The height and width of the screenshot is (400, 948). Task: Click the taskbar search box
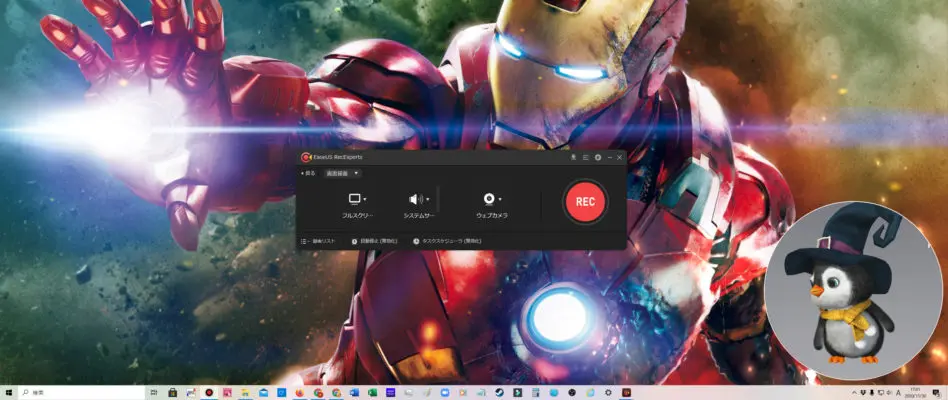tap(80, 393)
